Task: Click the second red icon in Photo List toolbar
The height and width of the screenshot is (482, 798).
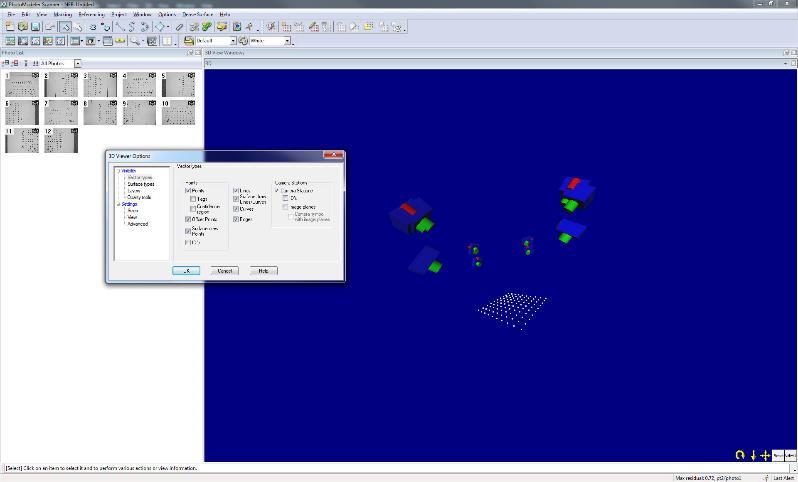Action: (15, 63)
